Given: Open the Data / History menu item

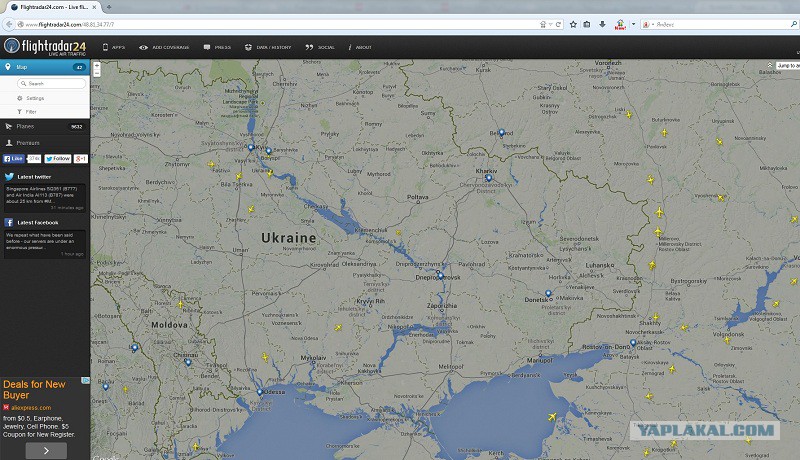Looking at the screenshot, I should pos(268,47).
